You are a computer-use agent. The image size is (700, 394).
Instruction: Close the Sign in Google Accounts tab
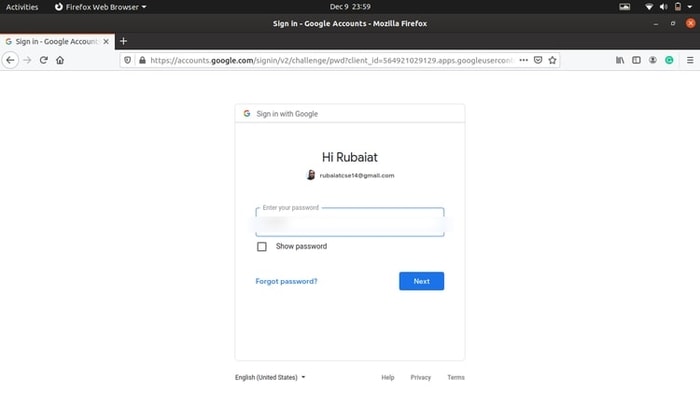[106, 41]
